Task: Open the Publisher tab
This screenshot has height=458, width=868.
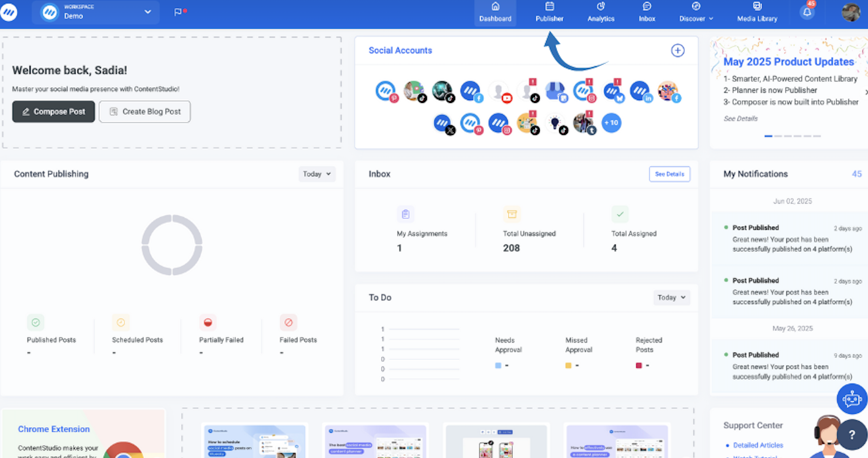Action: pos(549,13)
